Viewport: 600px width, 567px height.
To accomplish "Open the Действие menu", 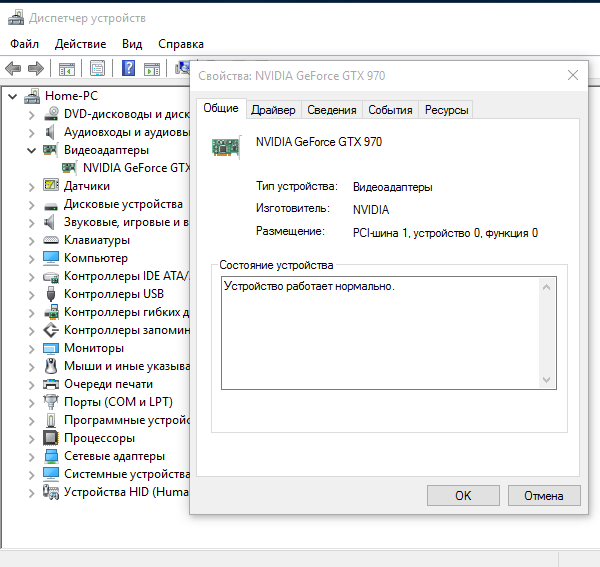I will [80, 44].
